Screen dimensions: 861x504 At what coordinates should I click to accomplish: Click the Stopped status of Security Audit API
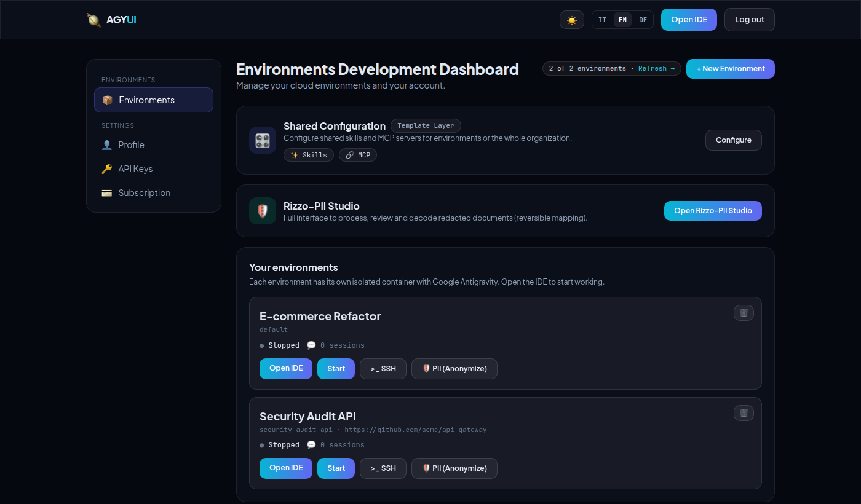(280, 445)
